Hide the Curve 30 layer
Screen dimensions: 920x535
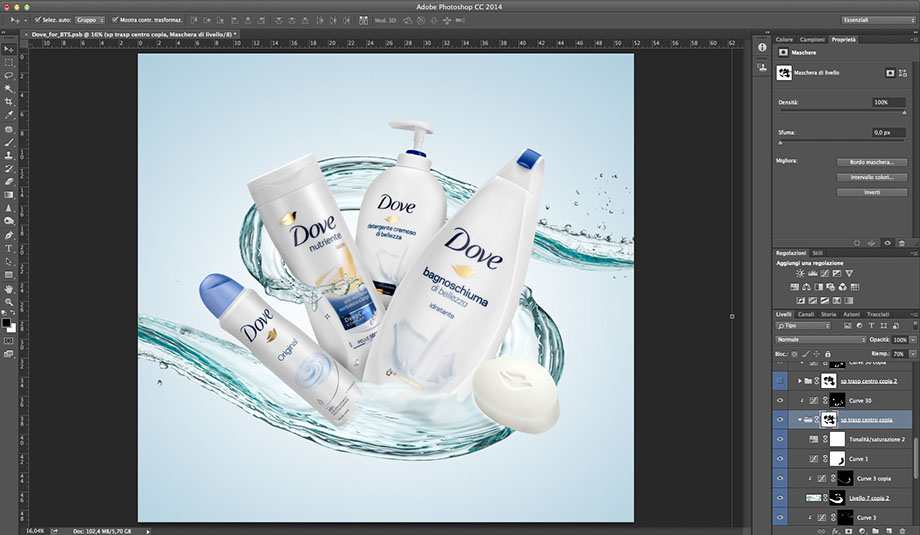pyautogui.click(x=780, y=401)
